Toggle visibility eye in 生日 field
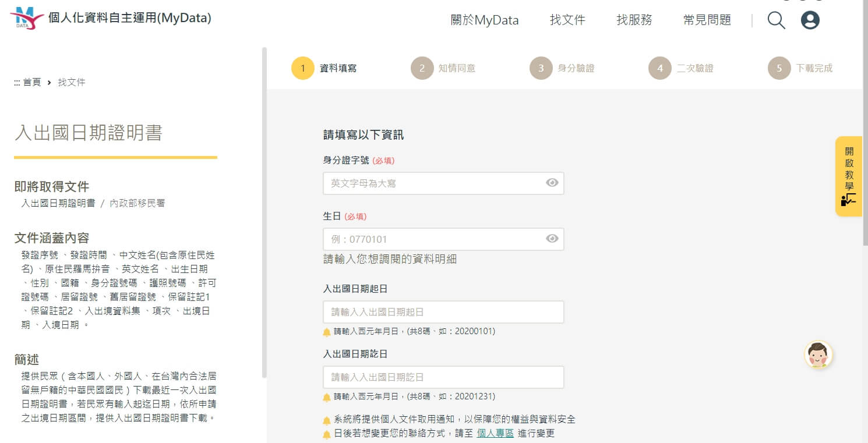 [x=552, y=238]
